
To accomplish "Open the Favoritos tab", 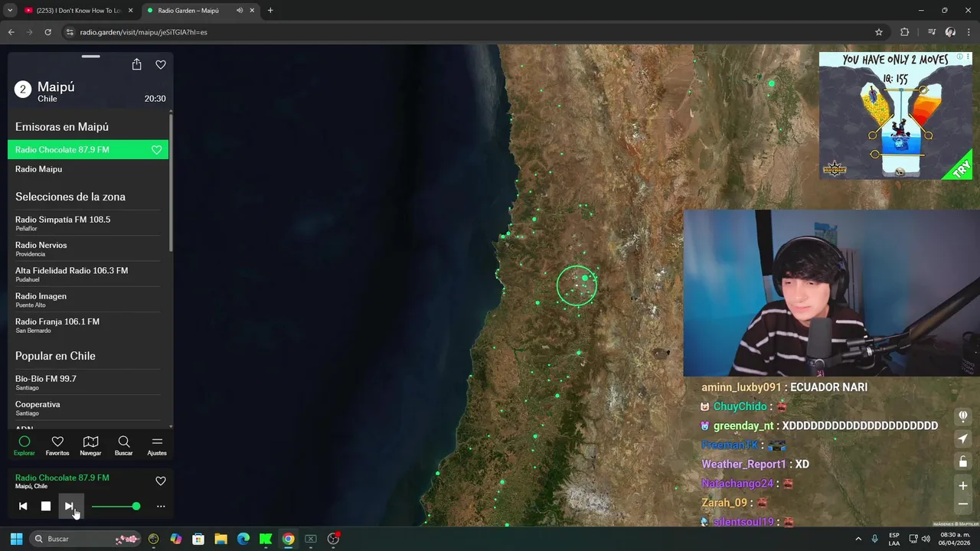I will click(57, 446).
